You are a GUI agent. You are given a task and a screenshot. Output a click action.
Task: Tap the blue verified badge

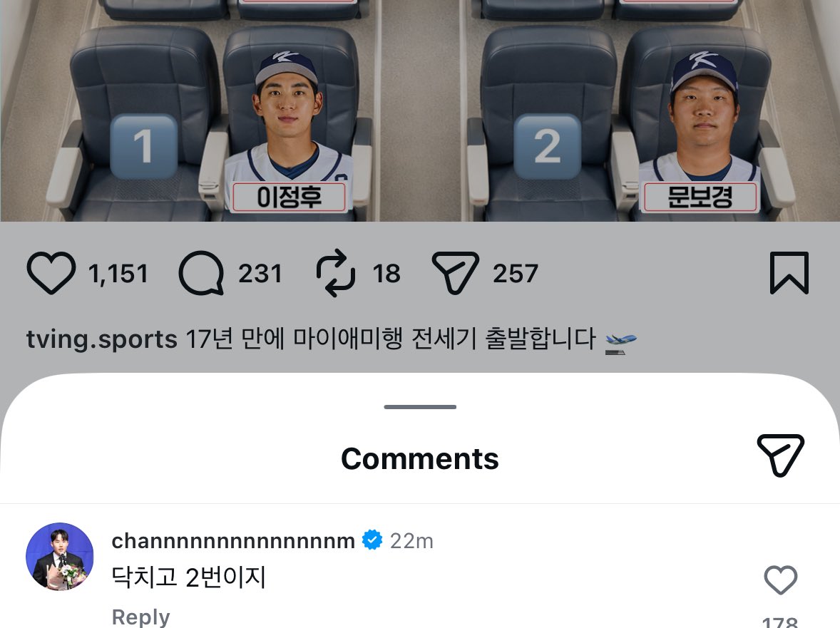click(x=372, y=540)
